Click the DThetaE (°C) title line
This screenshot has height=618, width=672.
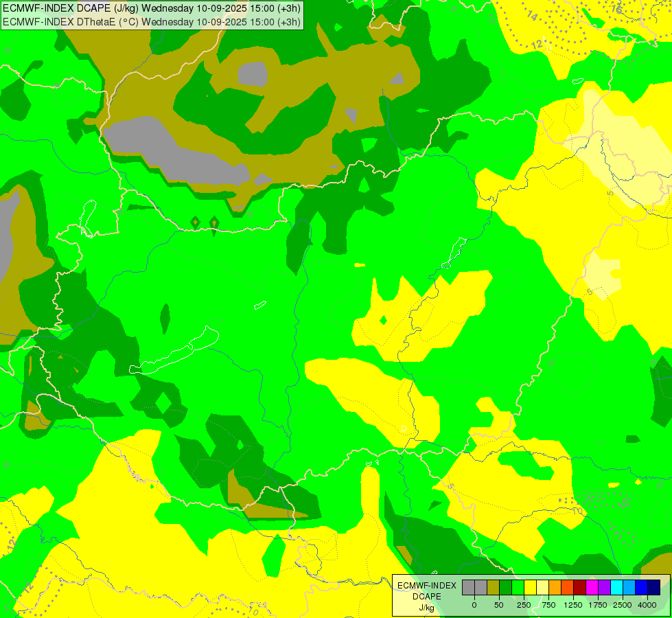pyautogui.click(x=152, y=22)
